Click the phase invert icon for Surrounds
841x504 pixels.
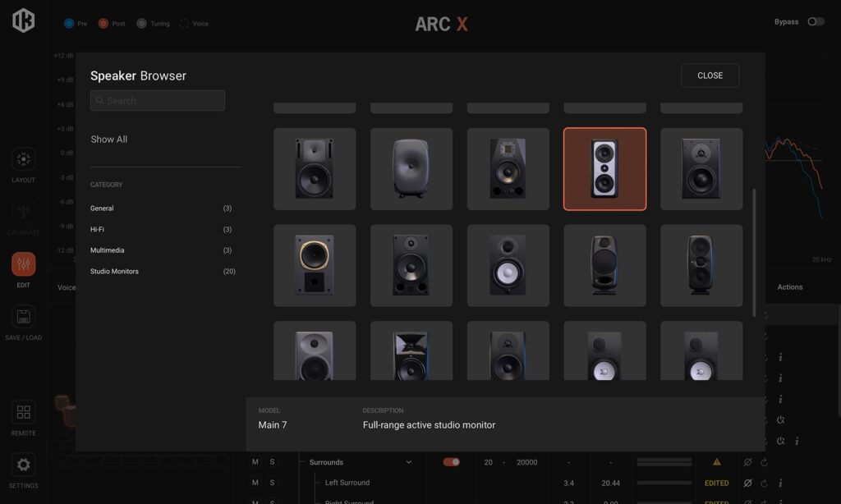[746, 461]
